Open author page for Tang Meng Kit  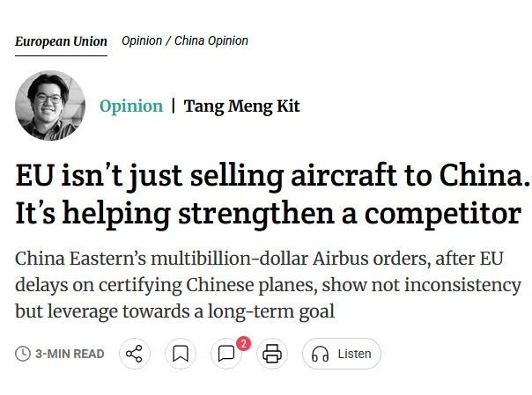(241, 106)
